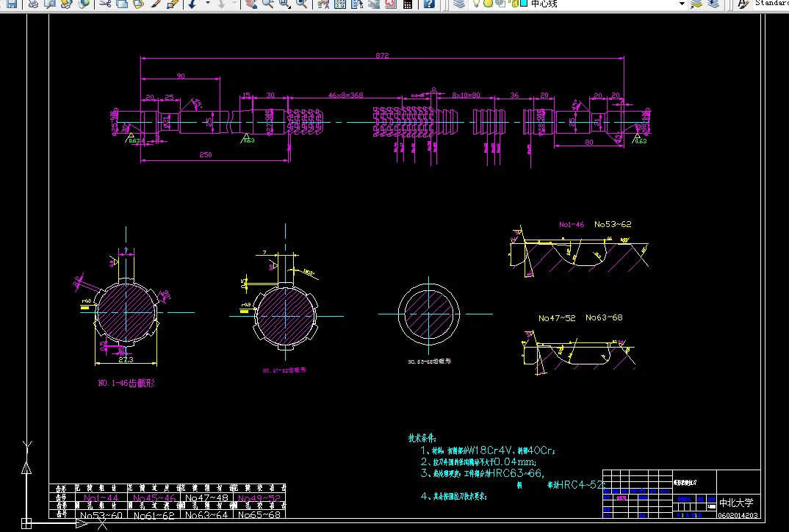The image size is (789, 532).
Task: Click the Make Object's Layer Current button
Action: pos(696,4)
